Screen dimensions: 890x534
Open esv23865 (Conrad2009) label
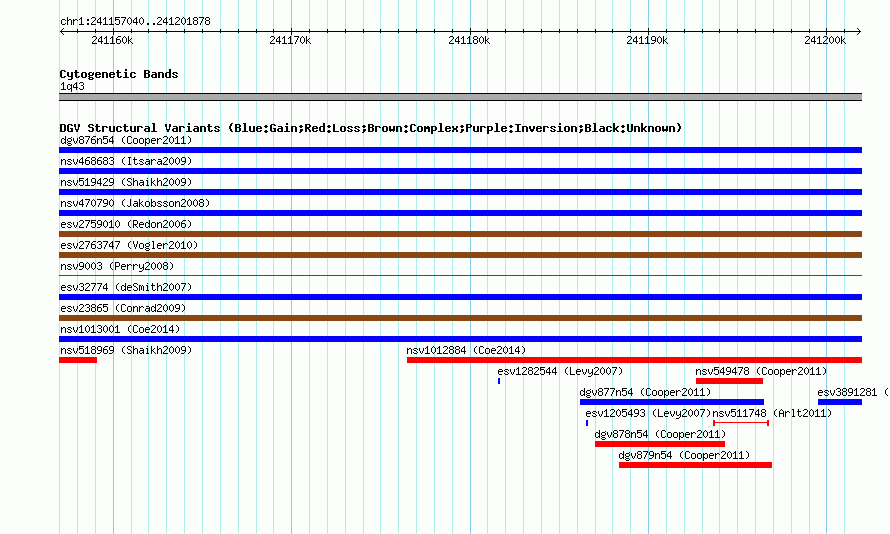(123, 308)
